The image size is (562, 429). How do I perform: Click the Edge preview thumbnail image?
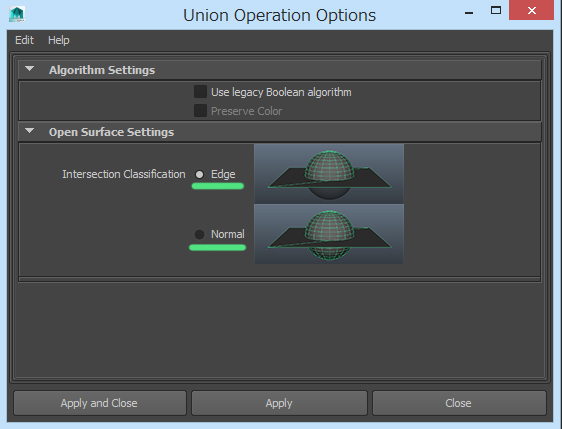(x=329, y=174)
